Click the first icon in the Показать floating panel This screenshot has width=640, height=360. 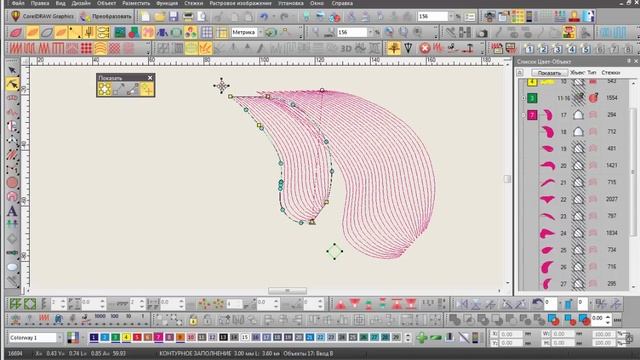click(x=104, y=89)
